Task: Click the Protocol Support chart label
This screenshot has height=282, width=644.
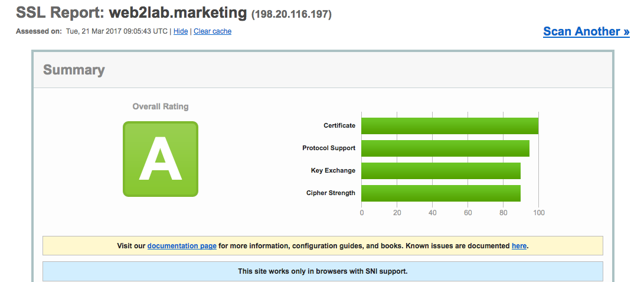Action: click(x=329, y=148)
